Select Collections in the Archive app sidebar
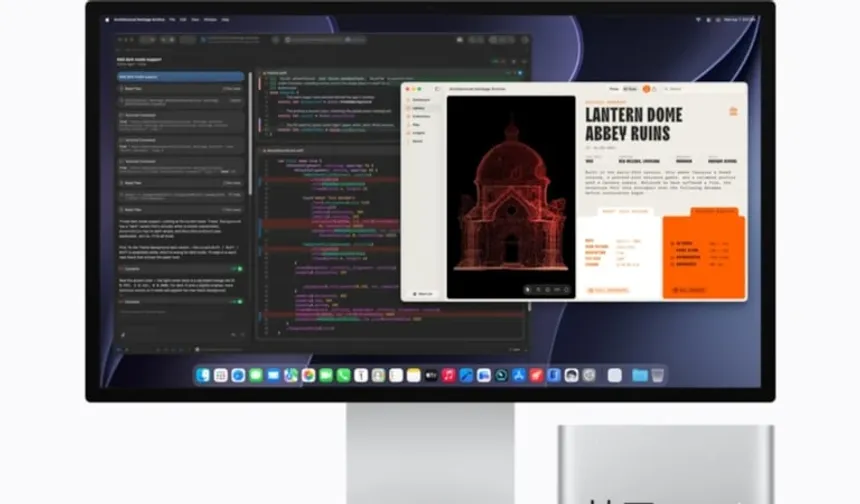 click(x=421, y=116)
